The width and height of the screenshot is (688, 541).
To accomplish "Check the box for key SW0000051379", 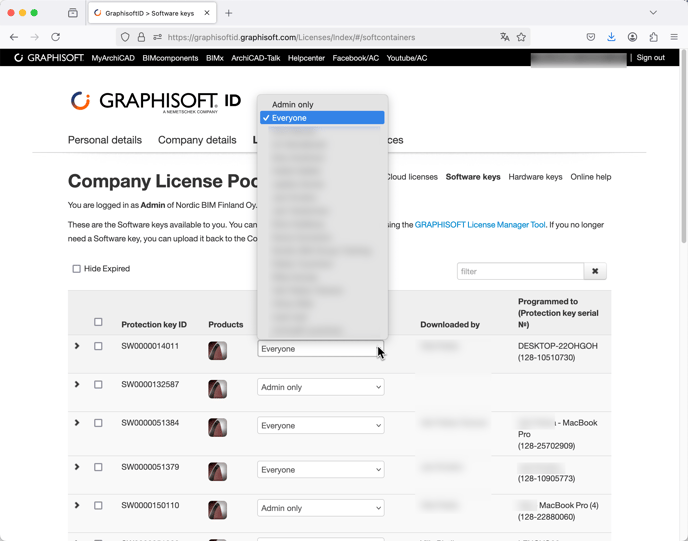I will pos(98,467).
